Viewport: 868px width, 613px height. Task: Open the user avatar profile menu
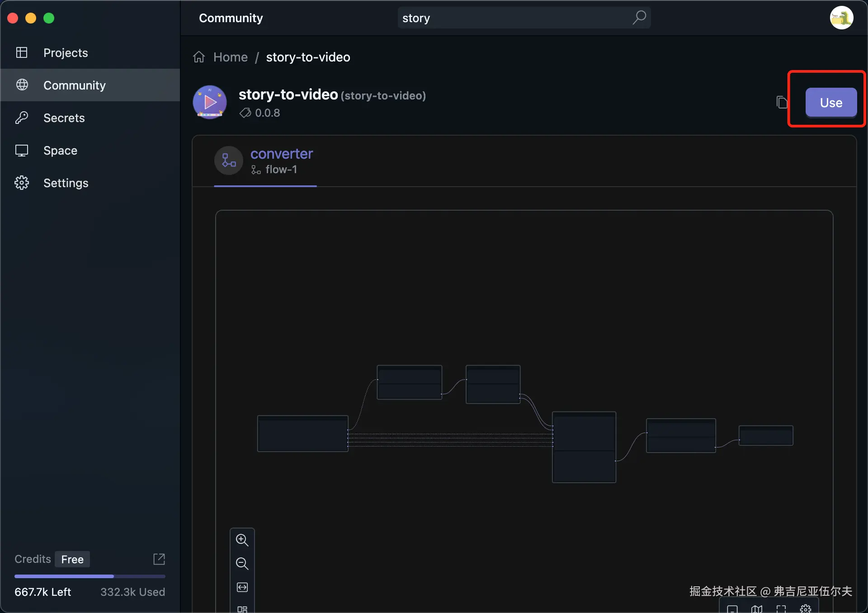pyautogui.click(x=841, y=18)
